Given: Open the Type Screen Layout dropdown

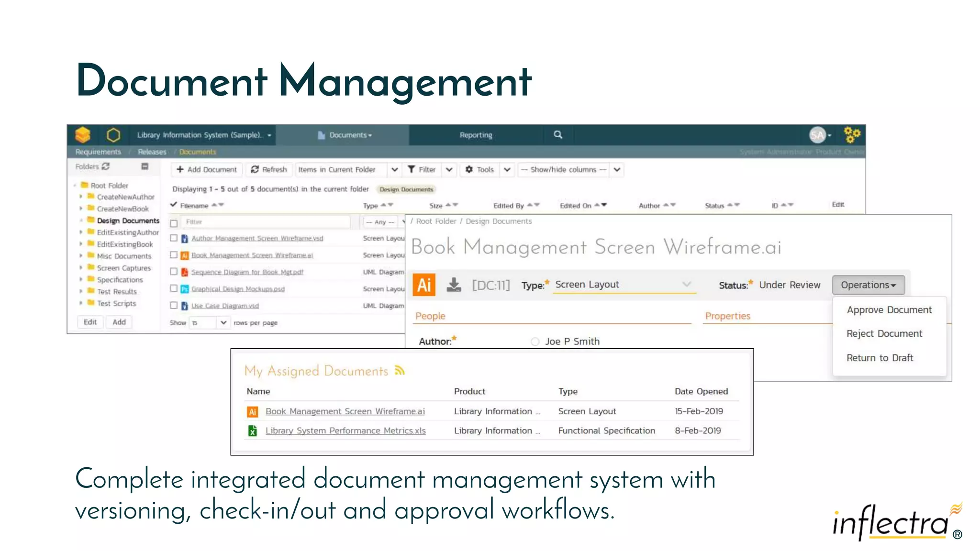Looking at the screenshot, I should (624, 285).
